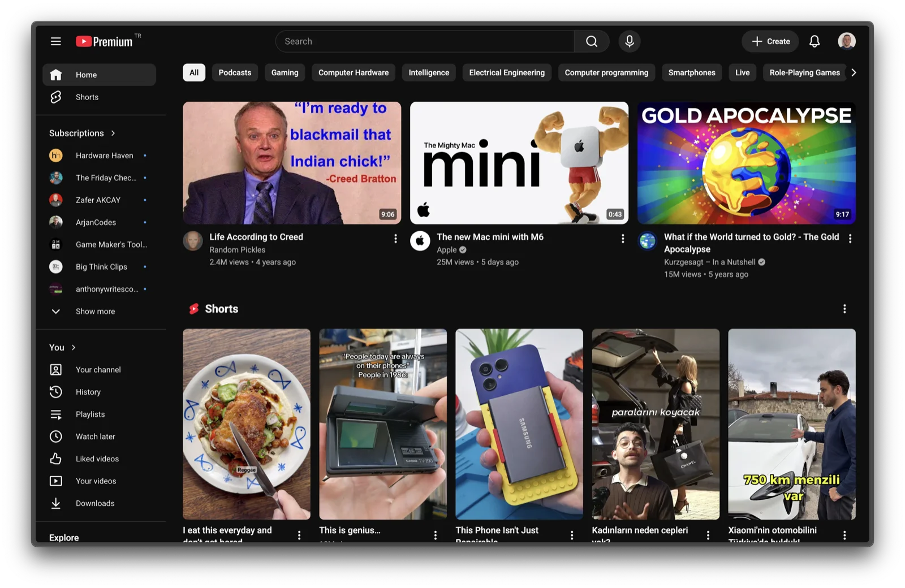Select the All filter chip

(194, 72)
